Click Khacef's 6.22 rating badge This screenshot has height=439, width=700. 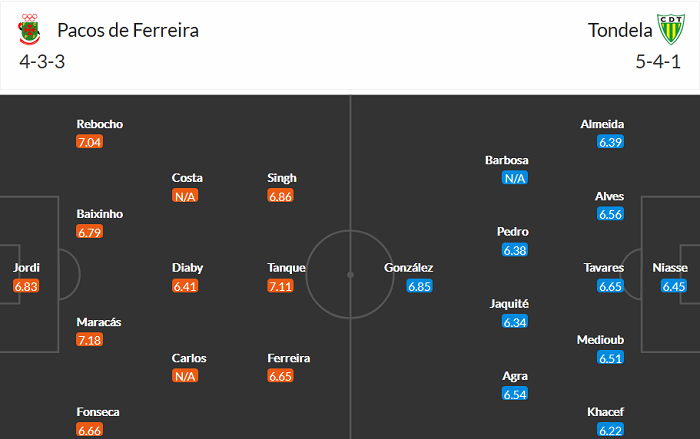click(x=610, y=430)
